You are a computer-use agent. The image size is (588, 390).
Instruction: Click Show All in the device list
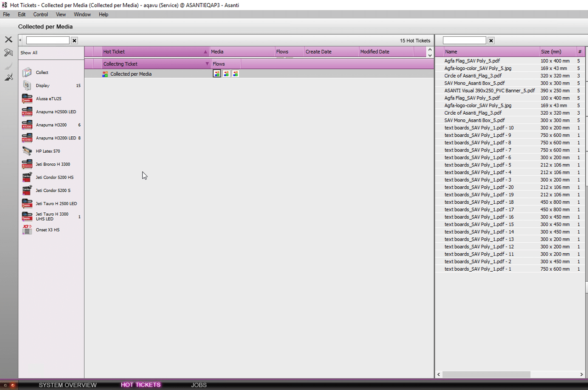point(29,53)
